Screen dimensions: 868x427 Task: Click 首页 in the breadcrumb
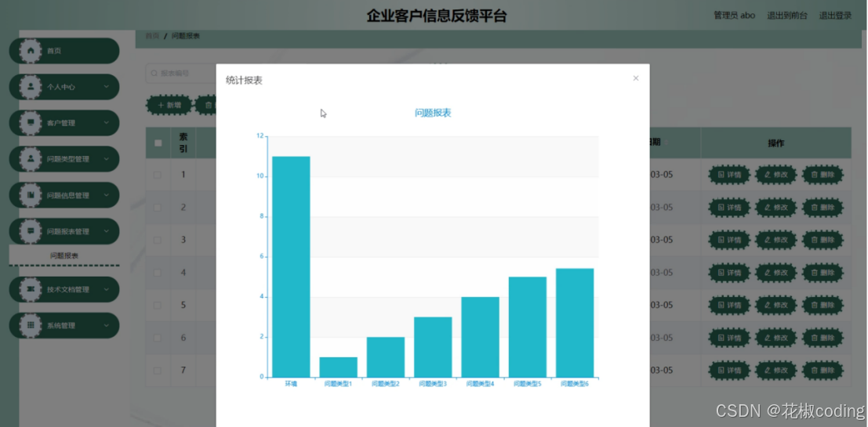pyautogui.click(x=152, y=36)
